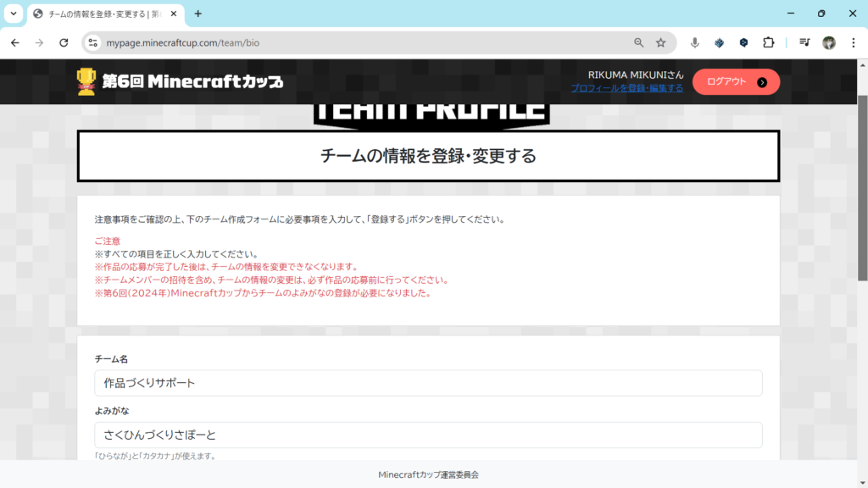The width and height of the screenshot is (868, 488).
Task: Open the first blue cube extension icon
Action: tap(719, 42)
